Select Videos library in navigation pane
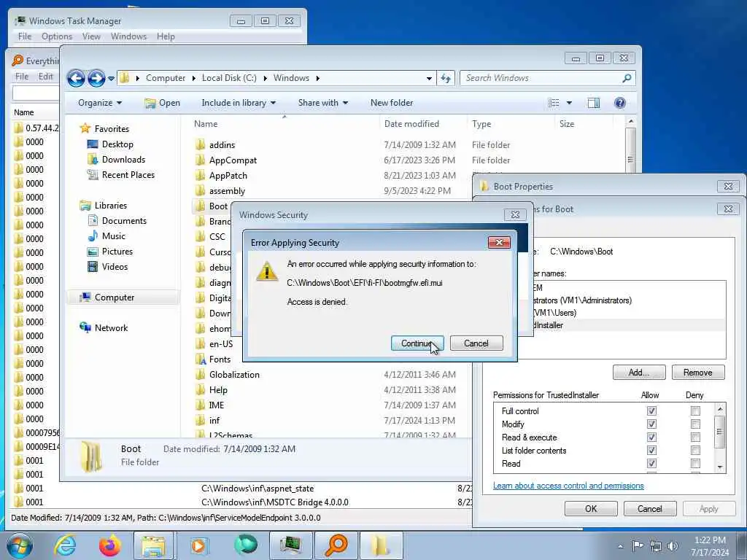The image size is (747, 560). (115, 266)
